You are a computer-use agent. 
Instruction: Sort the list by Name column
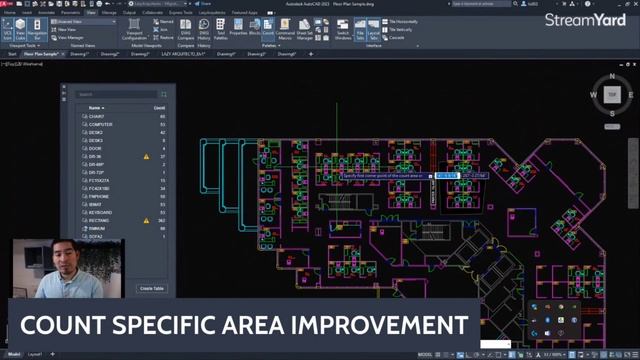tap(96, 108)
